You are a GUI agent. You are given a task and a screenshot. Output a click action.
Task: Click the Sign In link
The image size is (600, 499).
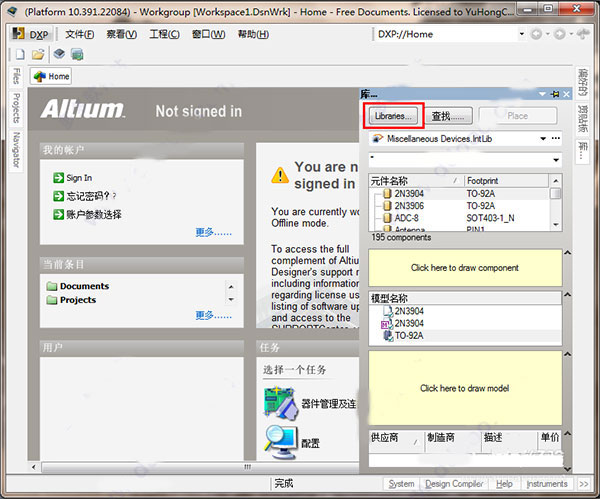coord(79,178)
